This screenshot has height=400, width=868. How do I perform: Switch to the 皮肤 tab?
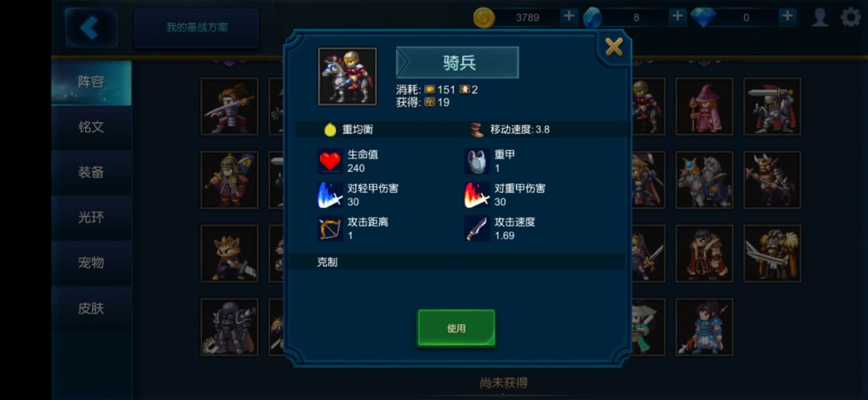tap(92, 308)
